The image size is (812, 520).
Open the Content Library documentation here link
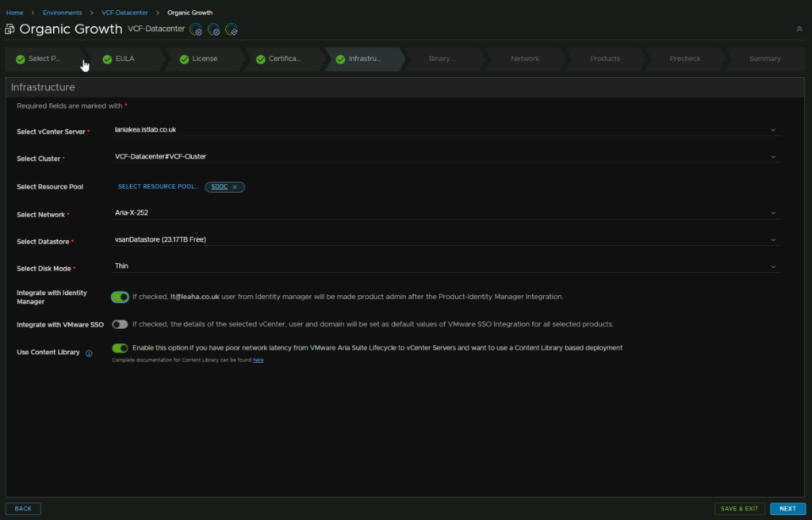coord(258,360)
